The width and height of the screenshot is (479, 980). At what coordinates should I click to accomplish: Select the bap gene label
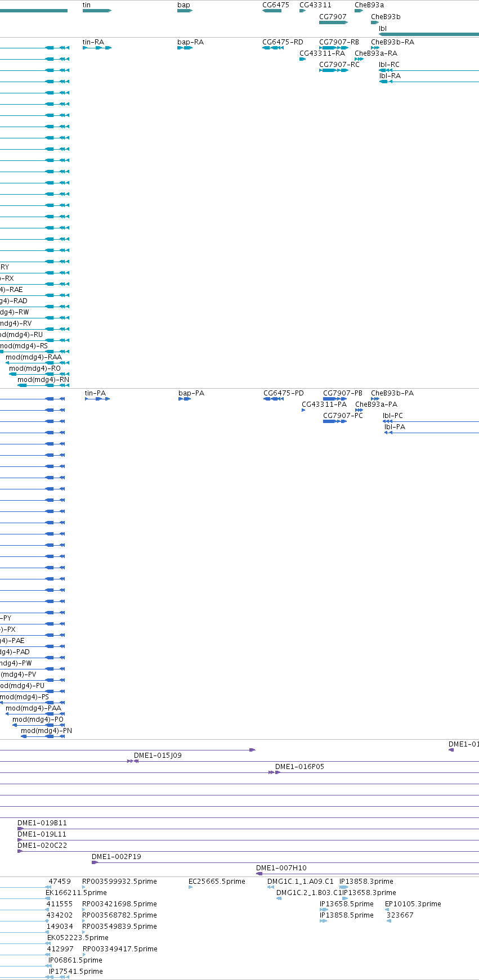click(x=183, y=5)
